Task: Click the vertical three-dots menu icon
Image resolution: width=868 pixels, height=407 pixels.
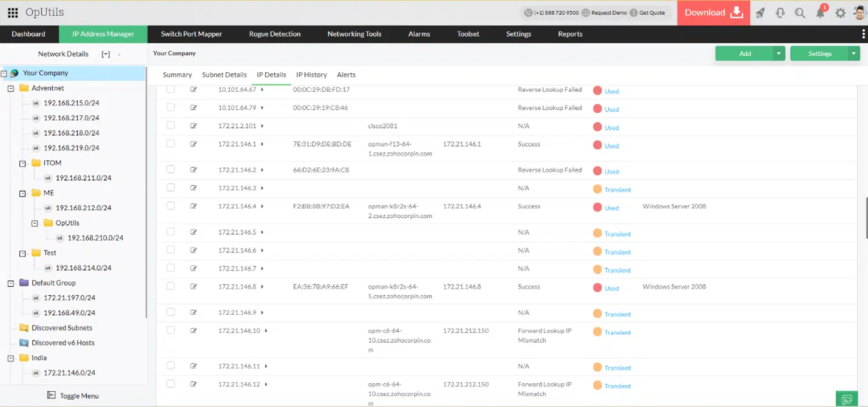Action: point(863,34)
